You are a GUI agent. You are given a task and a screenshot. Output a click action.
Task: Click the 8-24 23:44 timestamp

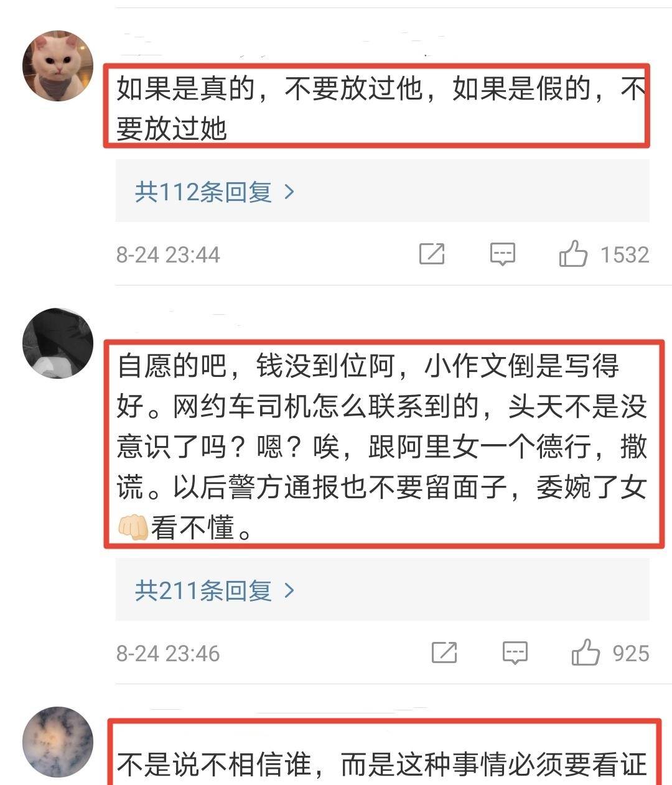pyautogui.click(x=168, y=254)
